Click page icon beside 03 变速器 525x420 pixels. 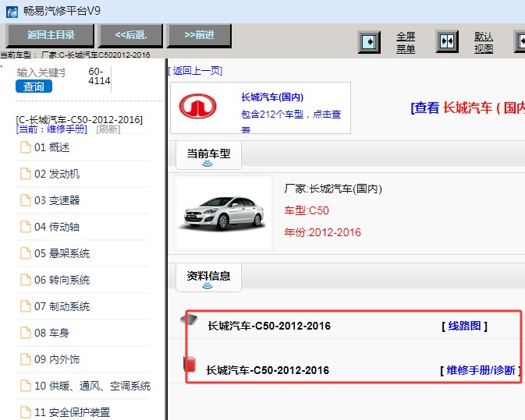[26, 200]
